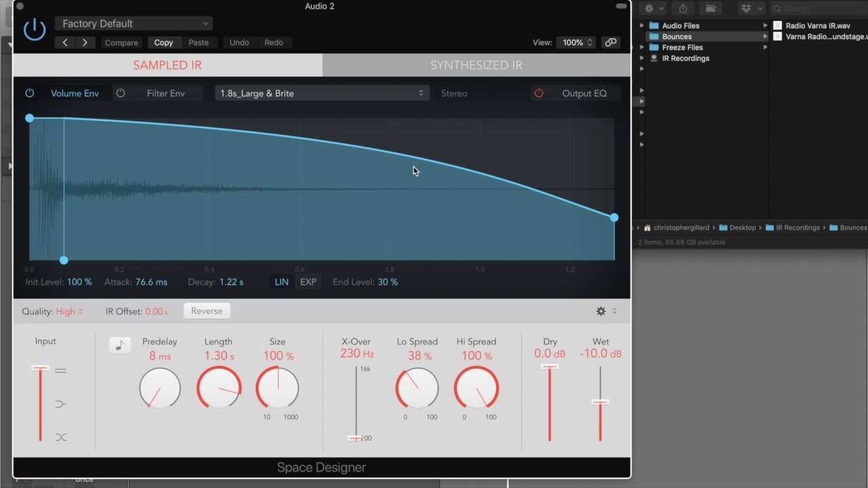Viewport: 868px width, 488px height.
Task: Select EXP envelope curve mode
Action: [x=308, y=282]
